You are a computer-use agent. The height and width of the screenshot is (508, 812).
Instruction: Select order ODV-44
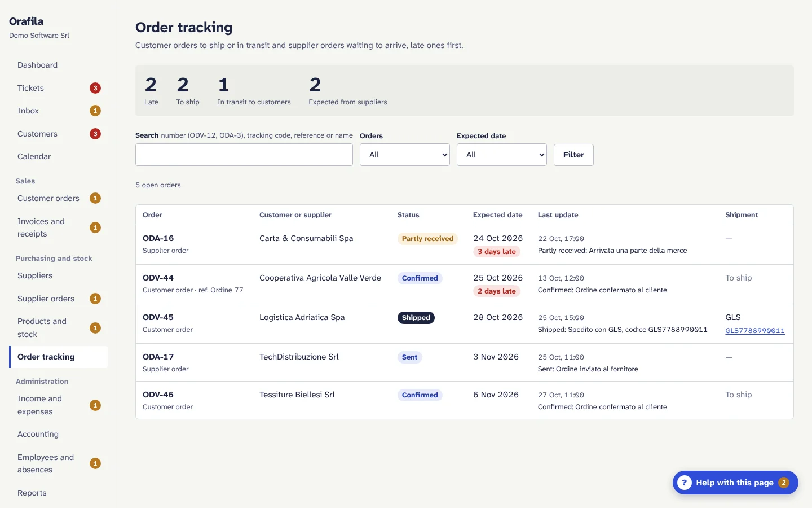tap(158, 278)
